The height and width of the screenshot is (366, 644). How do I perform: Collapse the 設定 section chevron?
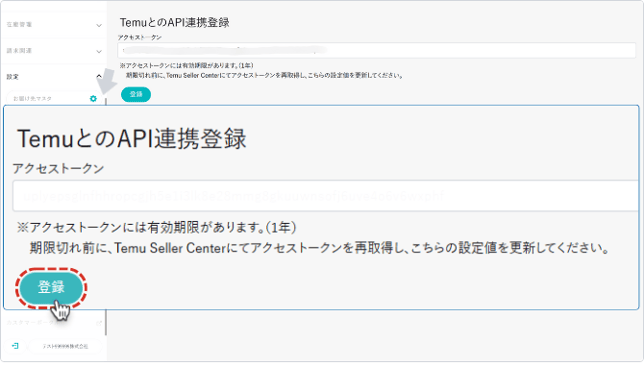click(x=99, y=76)
